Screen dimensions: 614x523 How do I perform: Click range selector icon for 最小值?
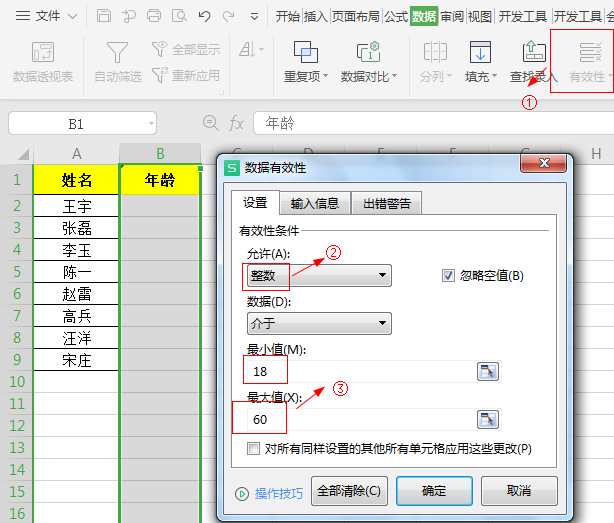tap(488, 371)
